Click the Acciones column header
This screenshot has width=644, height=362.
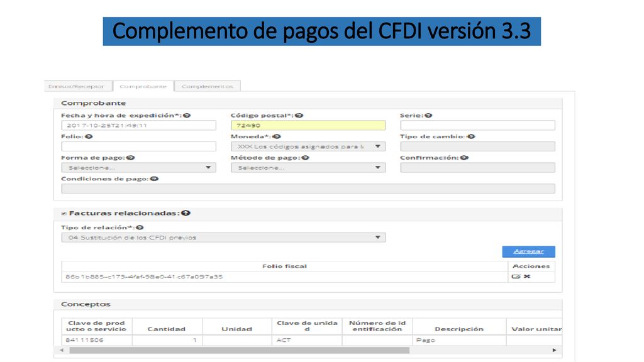pos(531,266)
